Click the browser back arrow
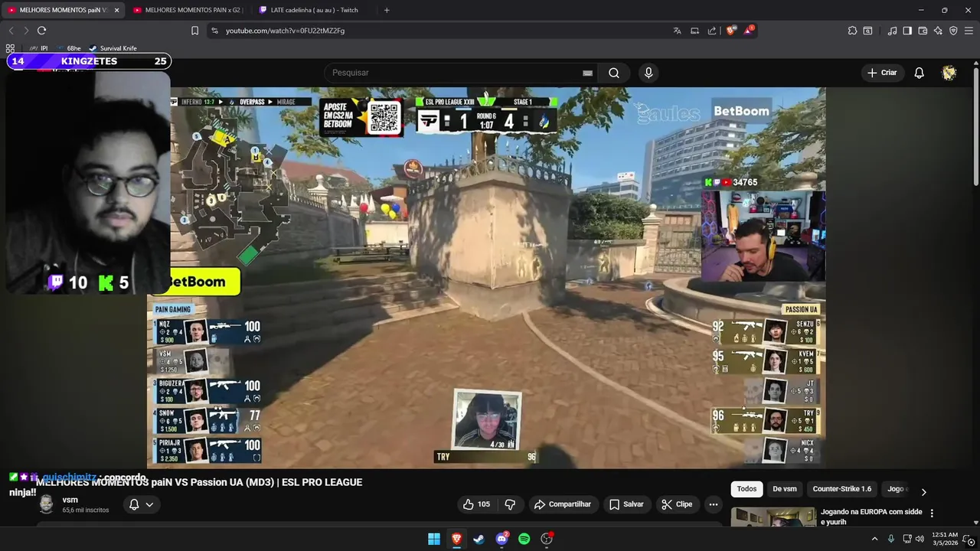This screenshot has height=551, width=980. tap(11, 31)
